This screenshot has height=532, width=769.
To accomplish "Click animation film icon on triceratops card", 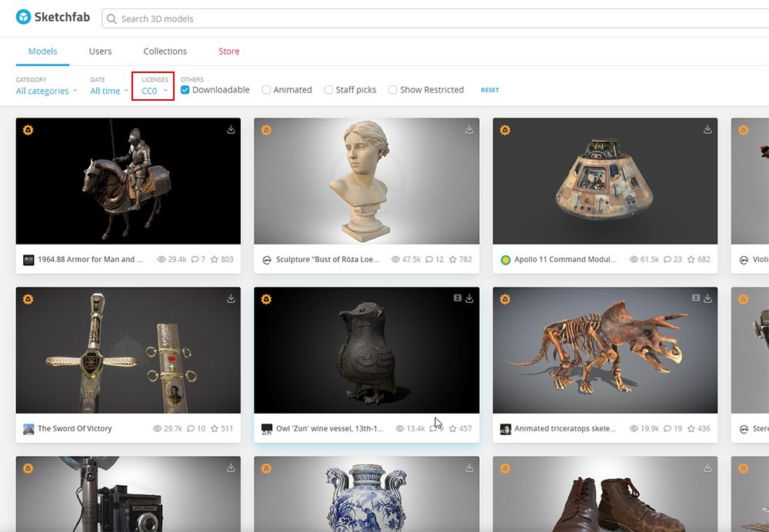I will [x=696, y=298].
